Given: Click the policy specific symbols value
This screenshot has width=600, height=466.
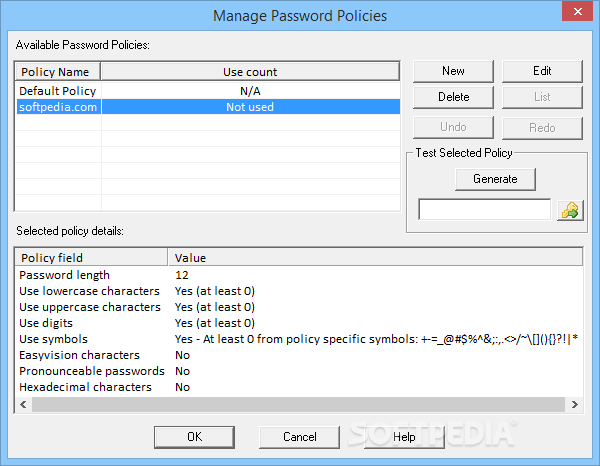Looking at the screenshot, I should pyautogui.click(x=377, y=339).
